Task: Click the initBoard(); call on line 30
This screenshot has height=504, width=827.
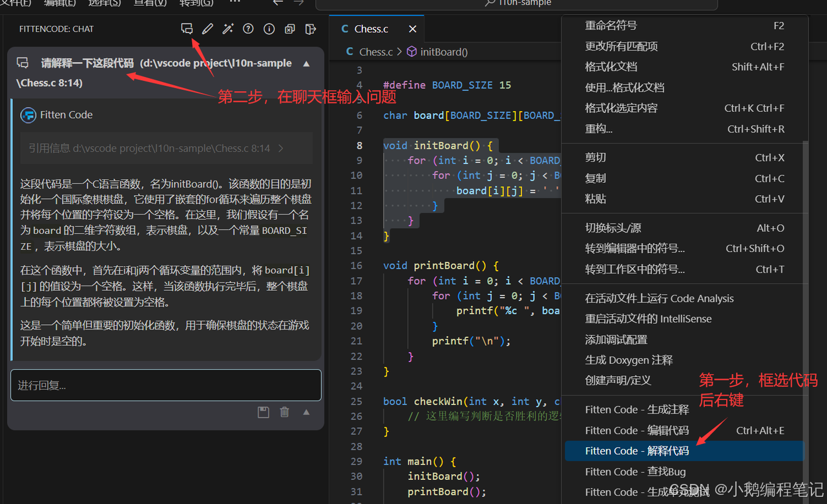Action: (x=444, y=476)
